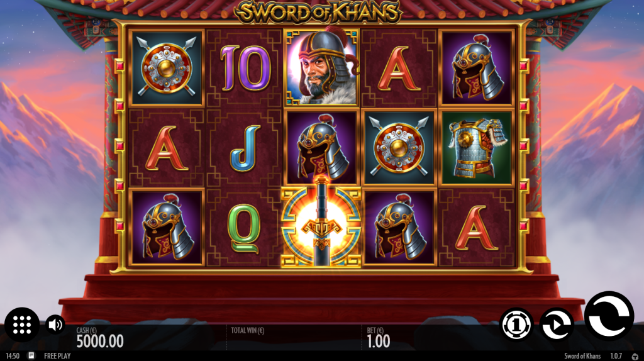Mute the game sound
The width and height of the screenshot is (644, 361).
click(55, 325)
